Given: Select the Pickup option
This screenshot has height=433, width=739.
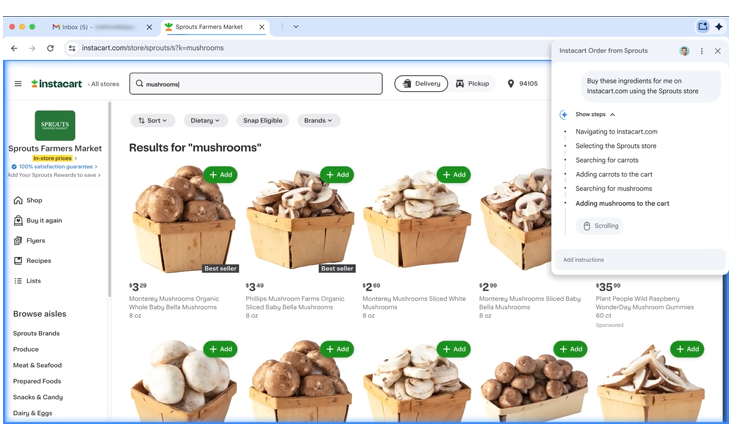Looking at the screenshot, I should (473, 84).
